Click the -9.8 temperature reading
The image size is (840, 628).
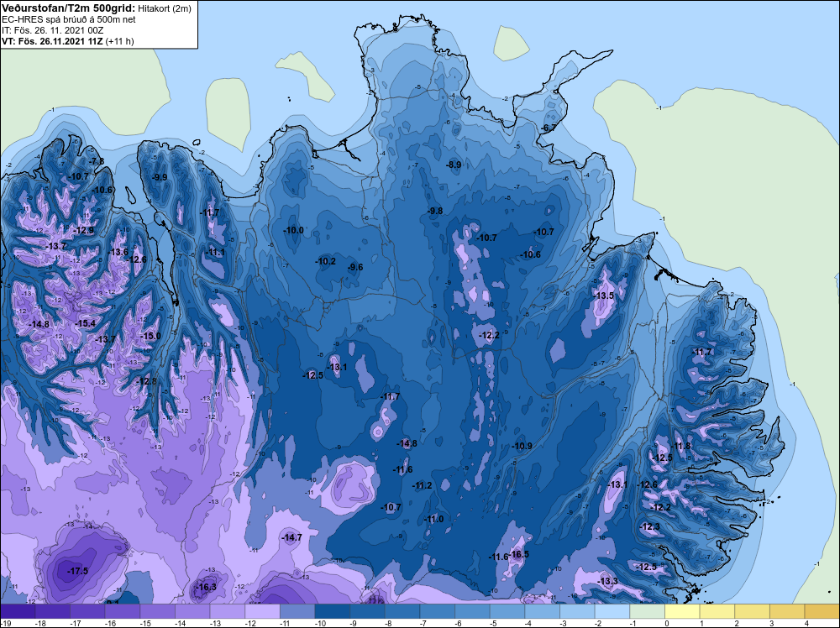(x=435, y=211)
